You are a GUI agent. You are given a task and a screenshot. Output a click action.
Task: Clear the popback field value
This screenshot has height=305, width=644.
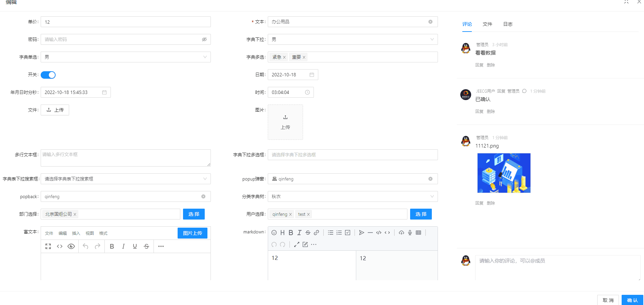coord(203,196)
